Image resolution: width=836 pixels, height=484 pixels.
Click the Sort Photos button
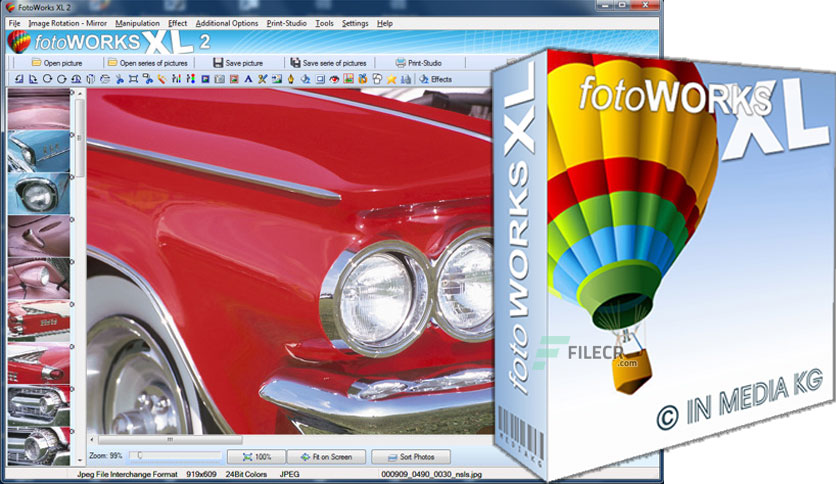pos(411,457)
